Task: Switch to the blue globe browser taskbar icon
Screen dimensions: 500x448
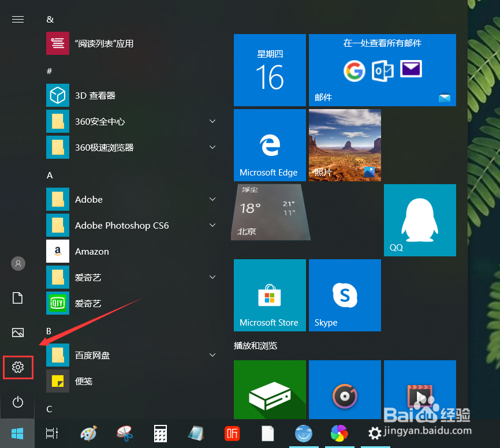Action: 304,434
